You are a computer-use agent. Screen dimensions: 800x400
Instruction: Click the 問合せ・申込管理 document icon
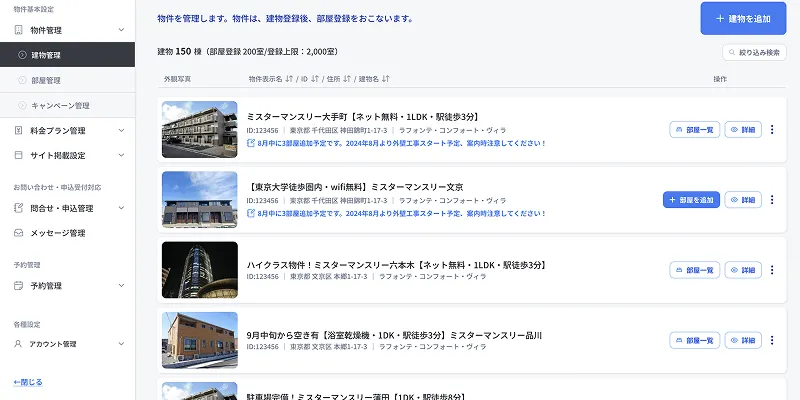[18, 208]
